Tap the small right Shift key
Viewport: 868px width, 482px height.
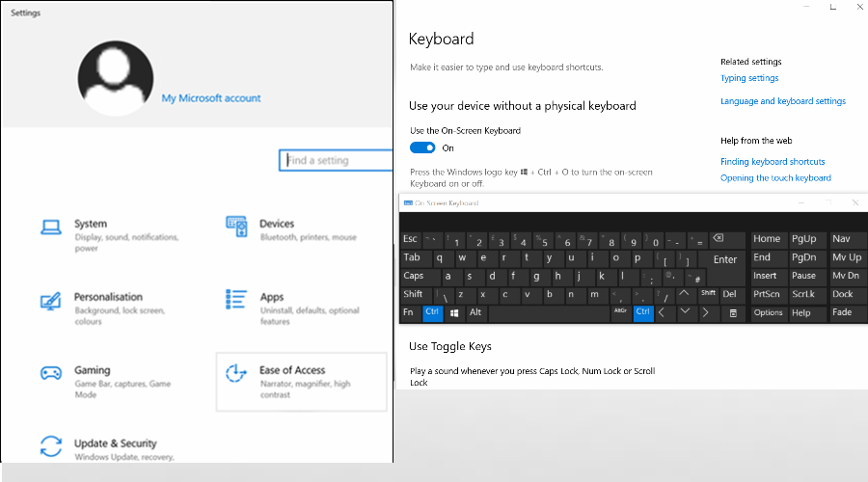(709, 294)
